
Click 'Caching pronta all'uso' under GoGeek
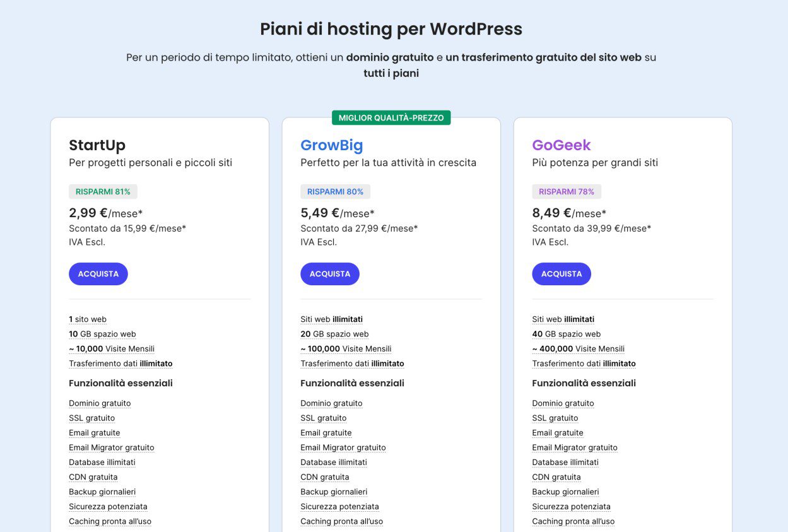tap(573, 521)
